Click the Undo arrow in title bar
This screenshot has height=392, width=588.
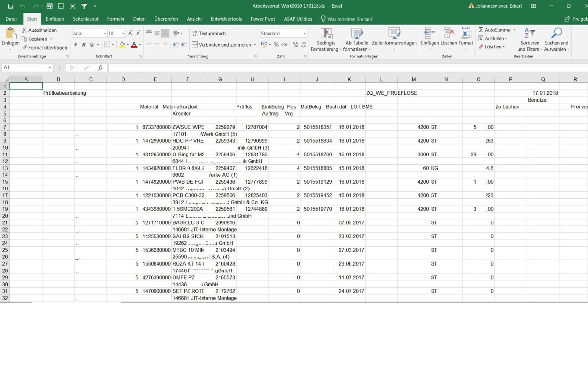pyautogui.click(x=22, y=6)
